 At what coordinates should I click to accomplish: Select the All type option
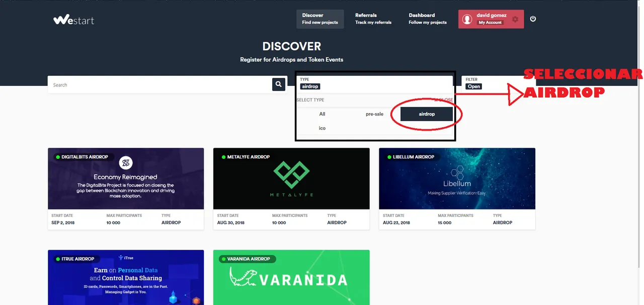[x=322, y=114]
